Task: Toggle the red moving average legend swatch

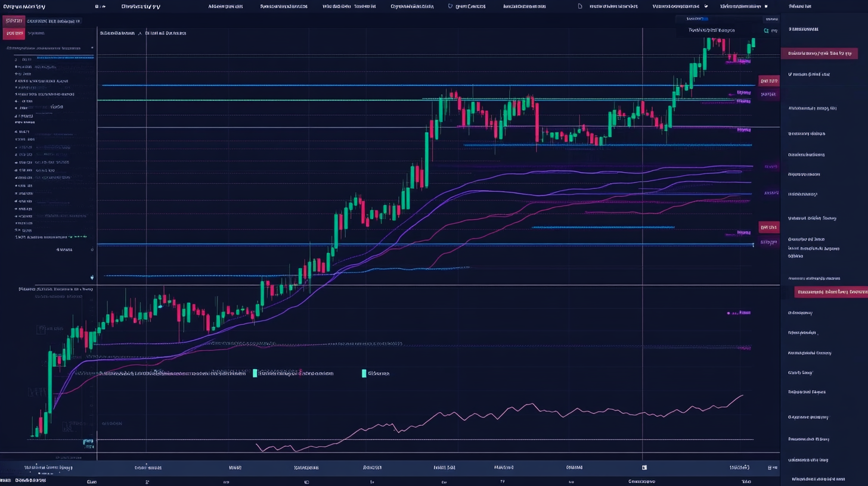Action: coord(255,373)
